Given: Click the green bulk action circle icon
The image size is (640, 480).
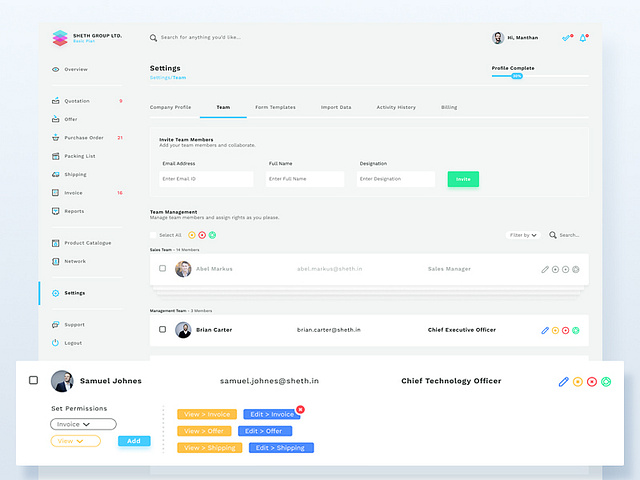Looking at the screenshot, I should [x=212, y=235].
